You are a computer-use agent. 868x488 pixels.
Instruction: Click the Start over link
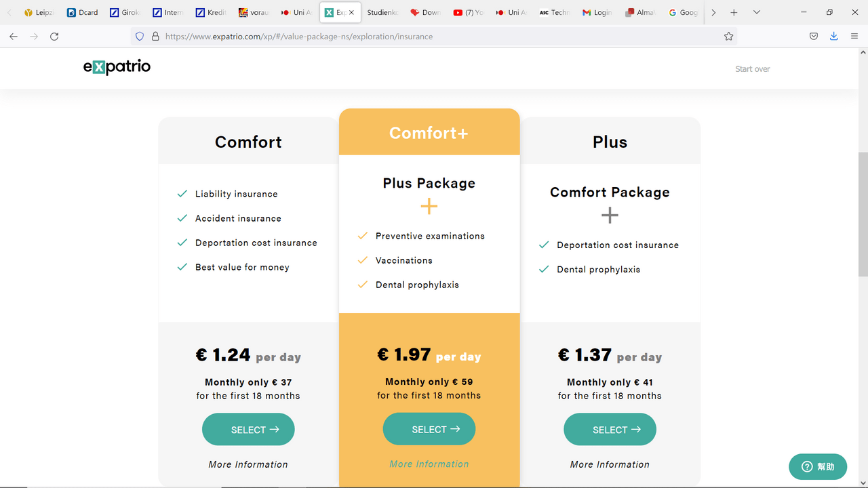click(x=753, y=69)
